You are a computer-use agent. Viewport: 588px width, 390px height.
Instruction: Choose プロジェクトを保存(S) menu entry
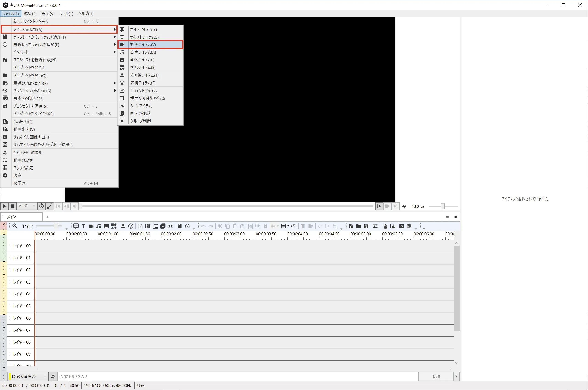click(x=59, y=106)
